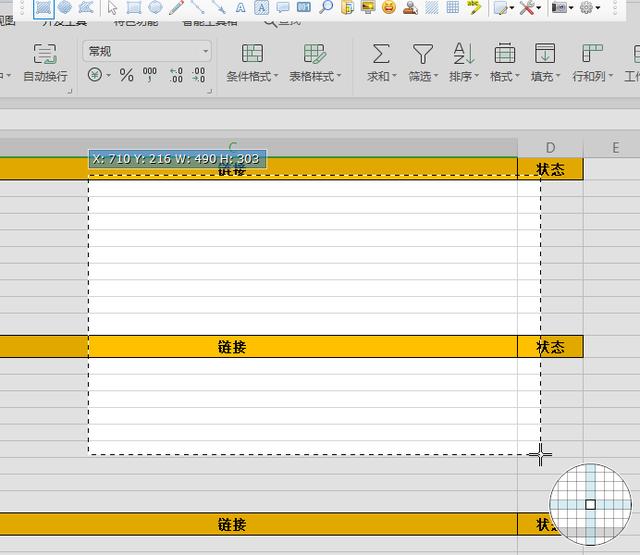Select the ellipse shape tool
Viewport: 640px width, 555px height.
[x=155, y=7]
